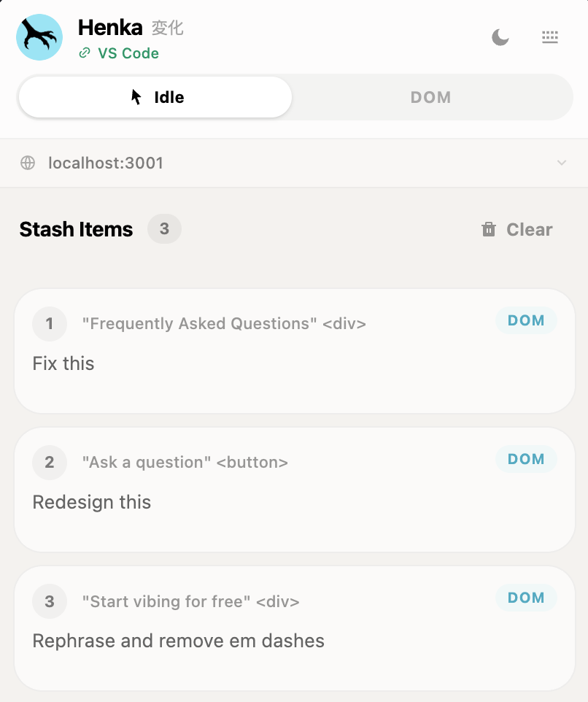Image resolution: width=588 pixels, height=702 pixels.
Task: Click the DOM badge on the Ask a question item
Action: (526, 459)
